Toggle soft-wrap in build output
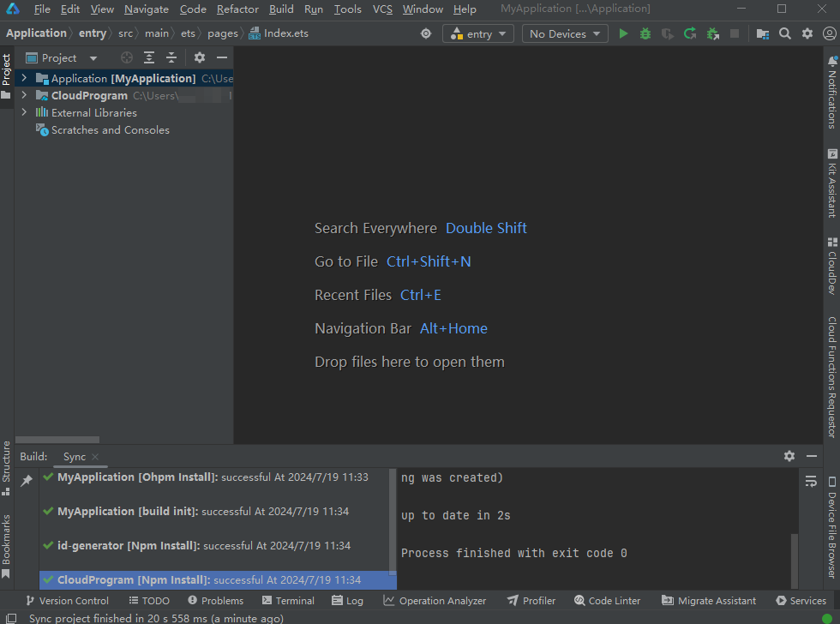Screen dimensions: 840x624 click(811, 482)
